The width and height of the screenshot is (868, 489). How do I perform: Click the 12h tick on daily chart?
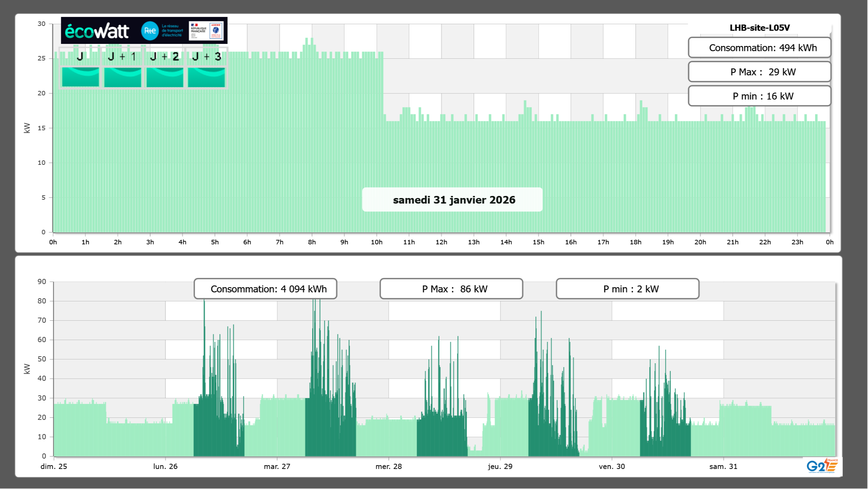click(441, 242)
